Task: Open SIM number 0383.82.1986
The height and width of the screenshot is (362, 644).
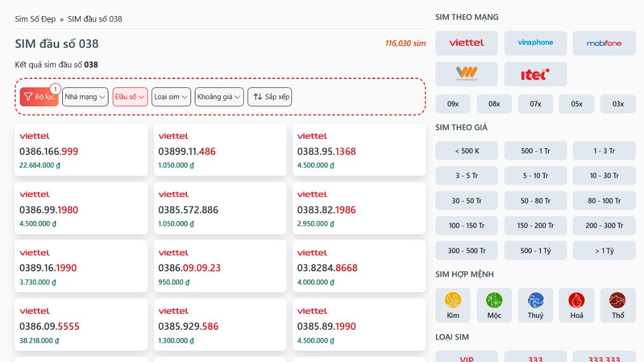Action: (x=326, y=210)
